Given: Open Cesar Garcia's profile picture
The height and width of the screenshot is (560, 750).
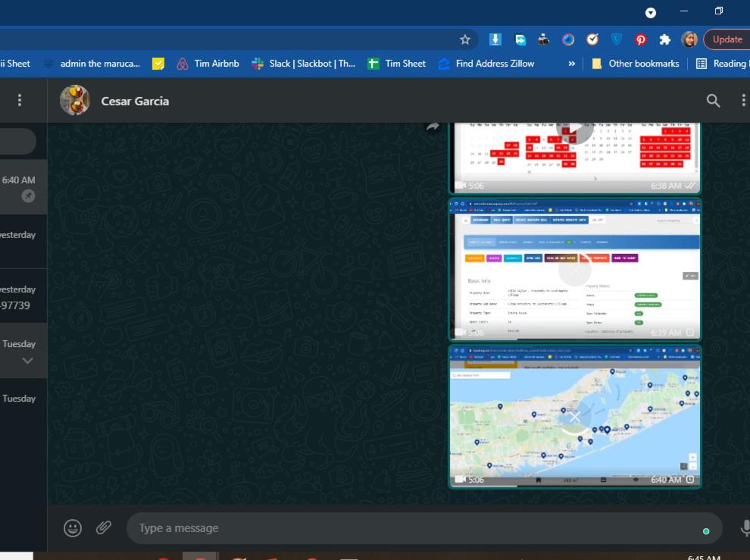Looking at the screenshot, I should coord(74,101).
